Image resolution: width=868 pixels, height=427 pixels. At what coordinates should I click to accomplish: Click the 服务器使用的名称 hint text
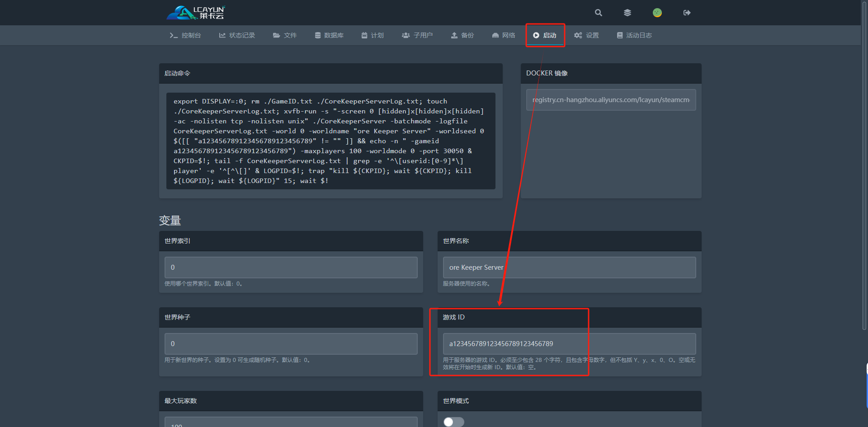(x=467, y=284)
